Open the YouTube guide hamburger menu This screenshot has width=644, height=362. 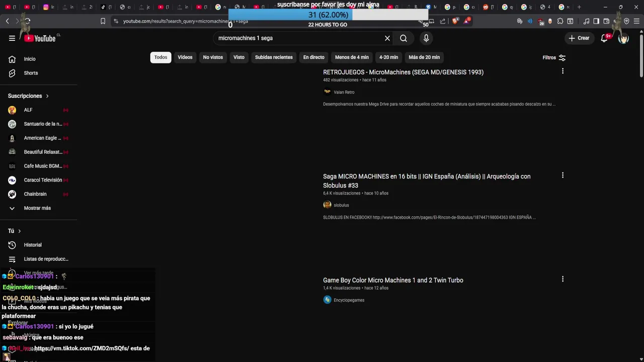pos(12,38)
